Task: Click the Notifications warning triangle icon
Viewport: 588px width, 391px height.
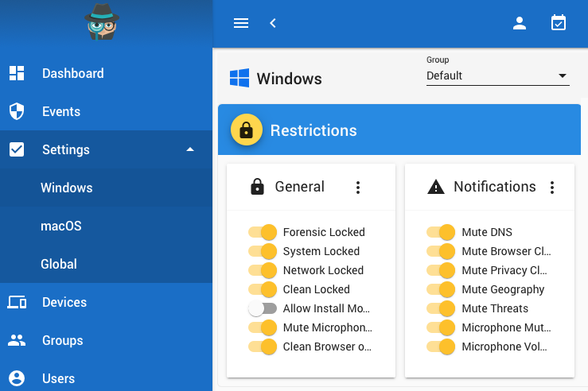Action: [x=436, y=187]
